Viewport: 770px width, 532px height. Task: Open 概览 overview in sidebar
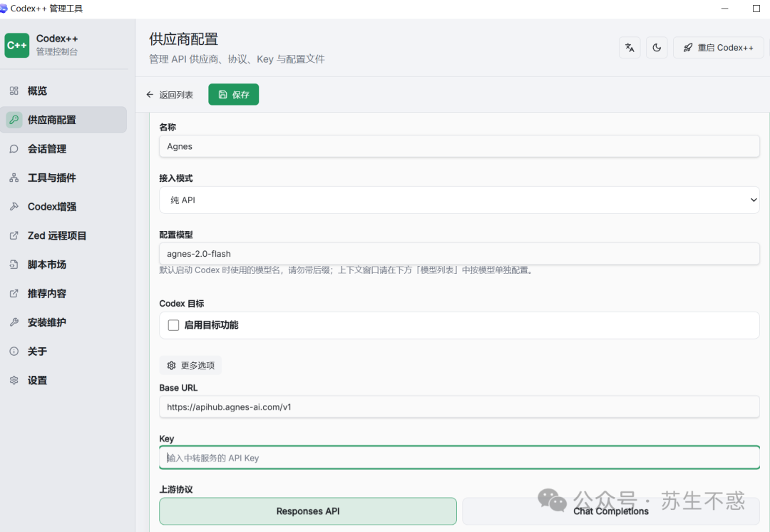point(63,91)
